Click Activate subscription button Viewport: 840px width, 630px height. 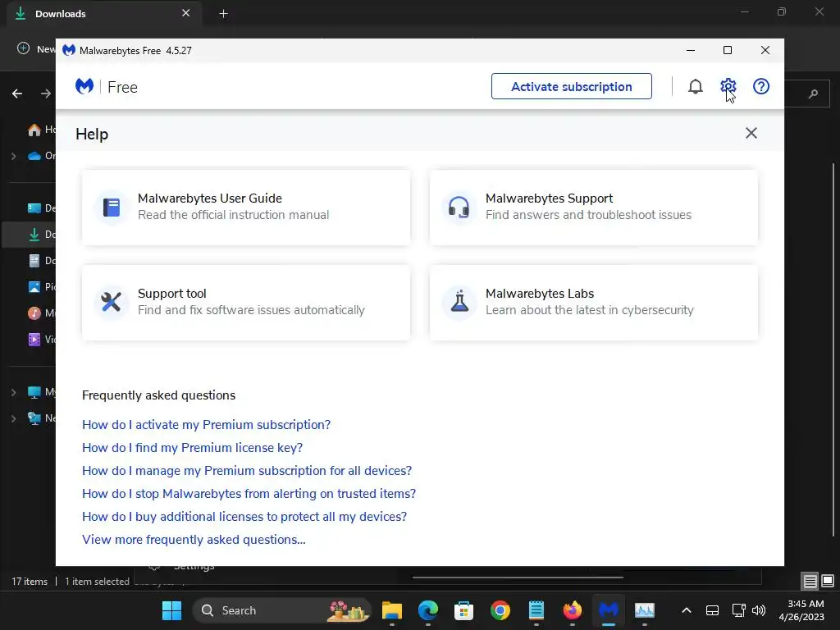(x=571, y=86)
